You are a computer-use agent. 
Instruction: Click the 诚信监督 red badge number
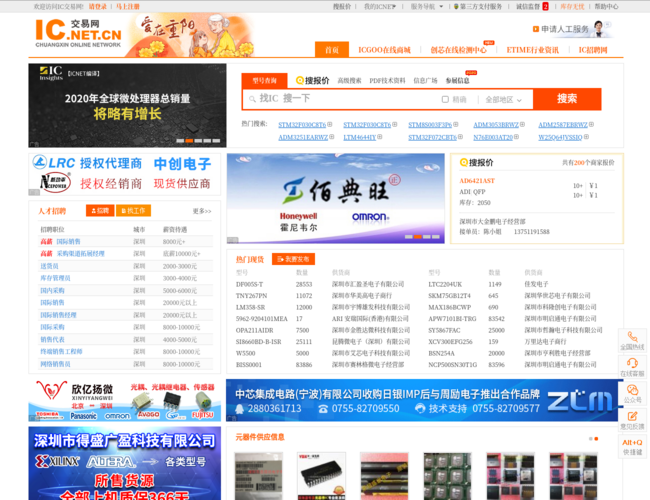pos(545,7)
